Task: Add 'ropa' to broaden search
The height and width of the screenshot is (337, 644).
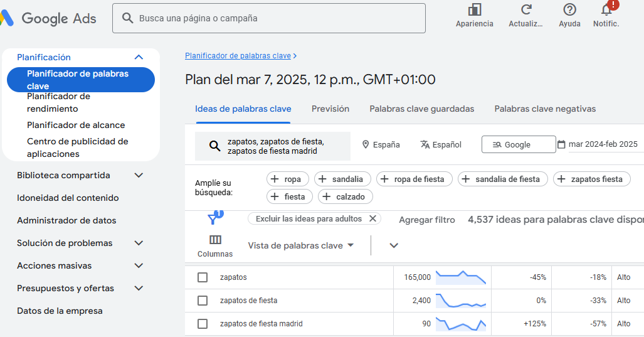Action: [287, 179]
